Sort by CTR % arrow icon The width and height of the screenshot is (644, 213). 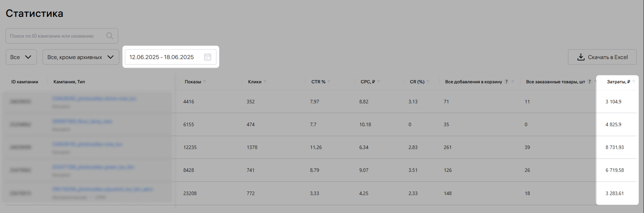tap(329, 82)
